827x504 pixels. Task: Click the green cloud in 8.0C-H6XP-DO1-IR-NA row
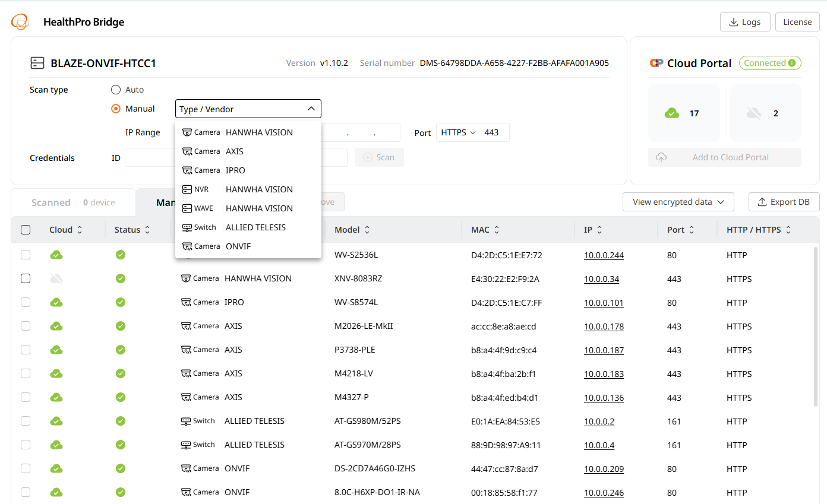point(56,493)
